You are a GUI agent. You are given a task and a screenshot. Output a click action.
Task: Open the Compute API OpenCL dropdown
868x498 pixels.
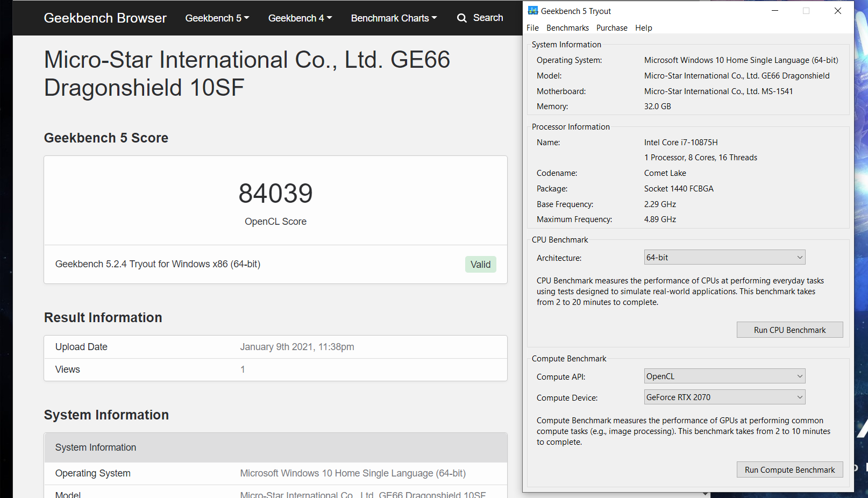pos(724,376)
